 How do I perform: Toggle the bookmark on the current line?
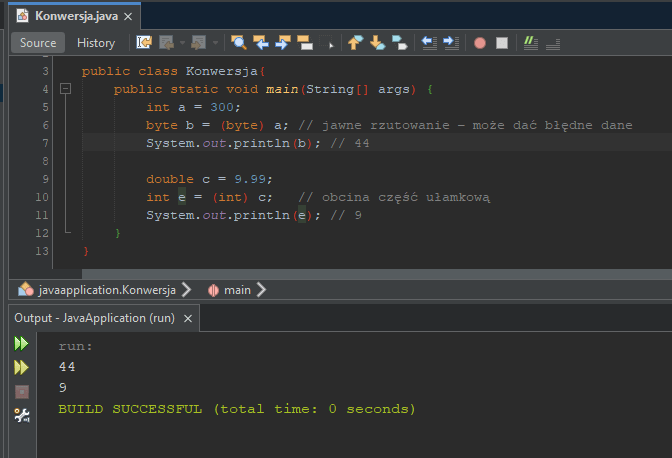(x=399, y=43)
